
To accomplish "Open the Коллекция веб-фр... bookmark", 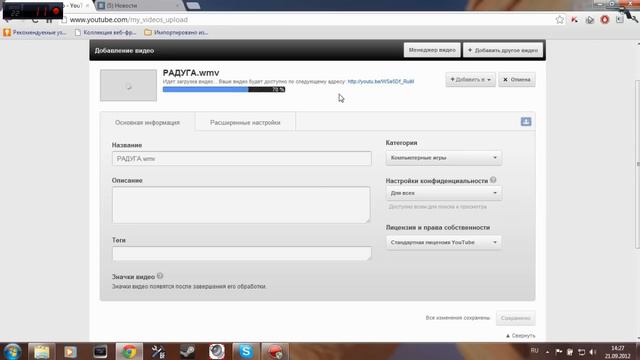I will [105, 32].
